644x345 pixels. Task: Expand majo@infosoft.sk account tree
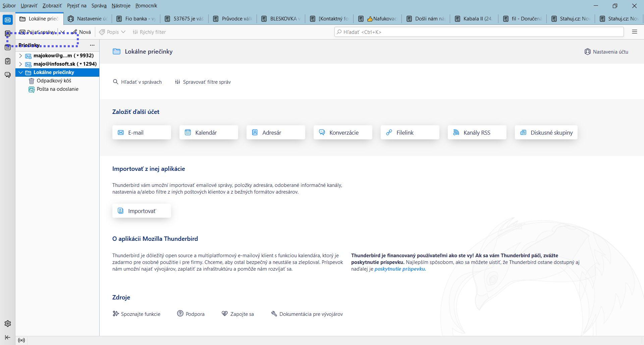[20, 64]
